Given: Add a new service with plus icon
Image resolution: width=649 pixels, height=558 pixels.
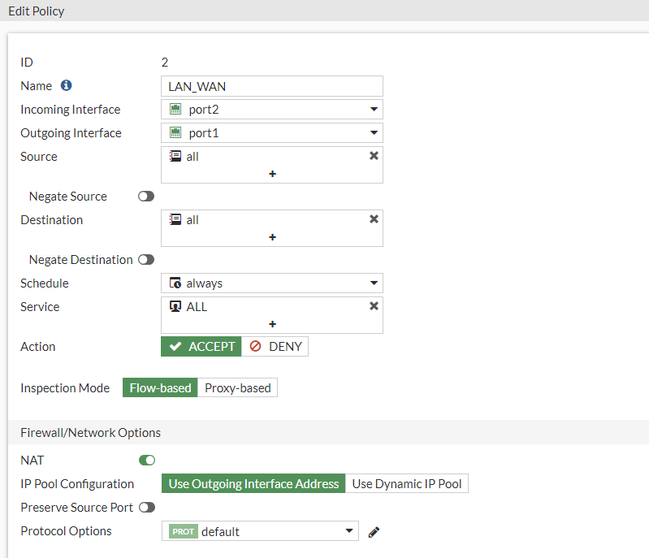Looking at the screenshot, I should (272, 324).
